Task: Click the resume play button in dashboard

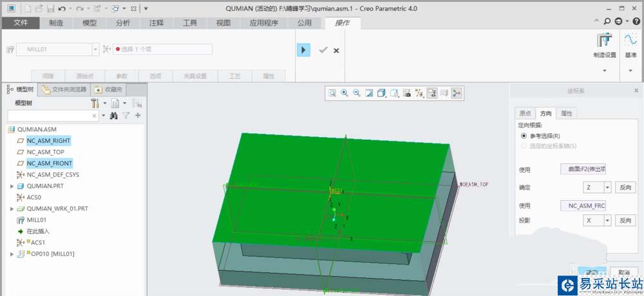Action: (x=303, y=50)
